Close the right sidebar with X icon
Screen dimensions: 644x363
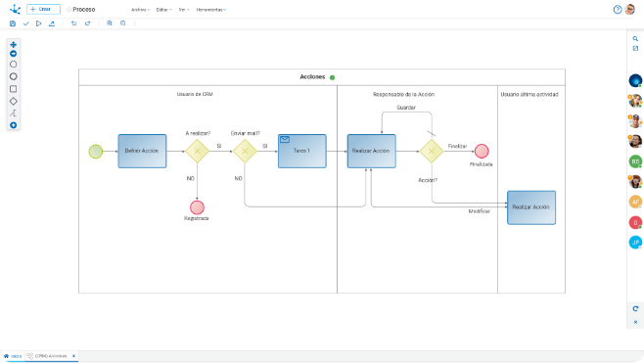pyautogui.click(x=635, y=322)
